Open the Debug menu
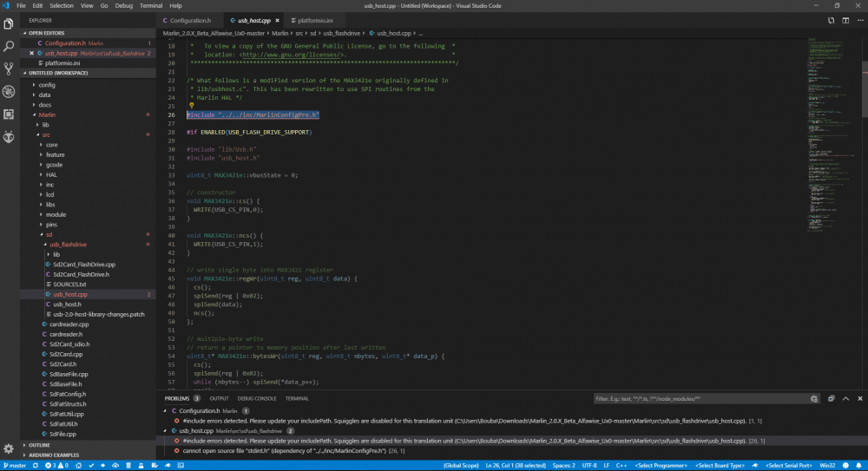Image resolution: width=868 pixels, height=471 pixels. [x=123, y=5]
